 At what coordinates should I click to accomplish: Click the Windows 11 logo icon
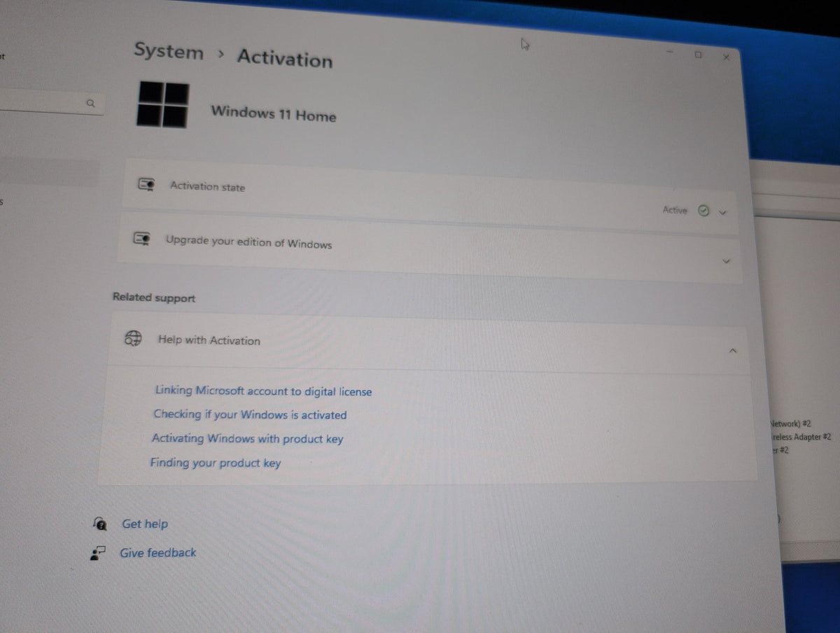pos(163,105)
